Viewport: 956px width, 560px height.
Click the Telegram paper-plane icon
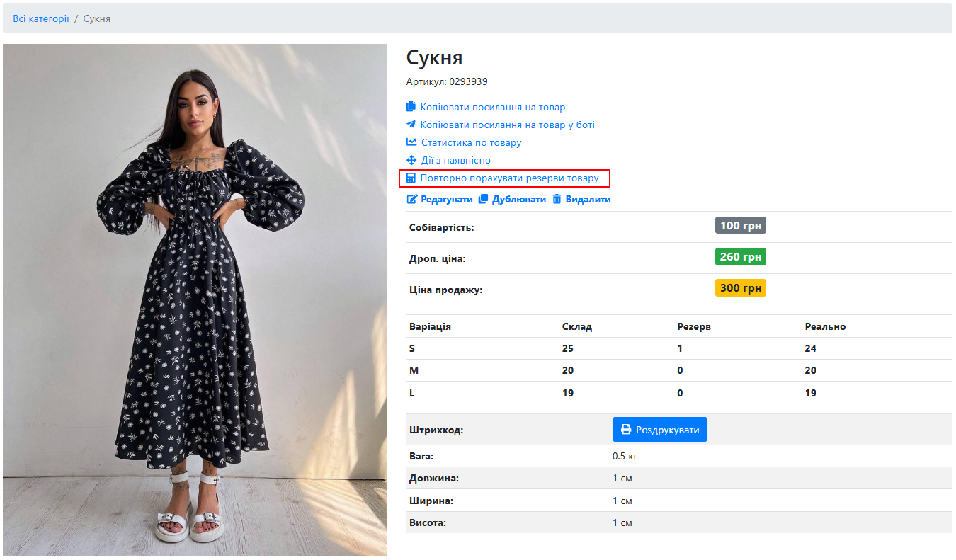(x=411, y=125)
